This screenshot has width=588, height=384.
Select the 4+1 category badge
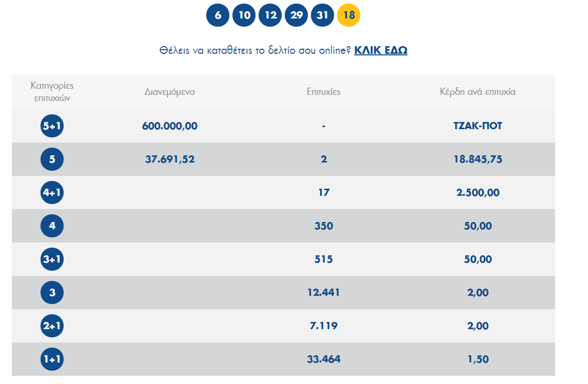[52, 193]
